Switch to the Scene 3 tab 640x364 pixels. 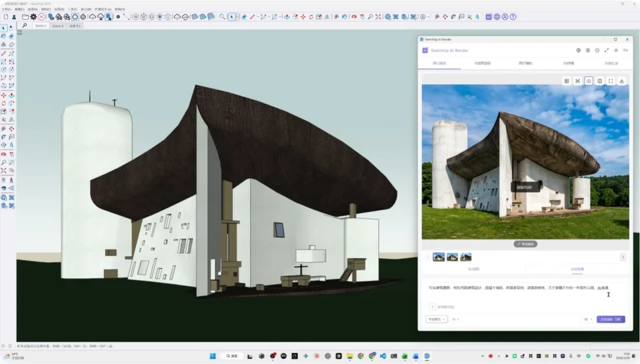58,26
